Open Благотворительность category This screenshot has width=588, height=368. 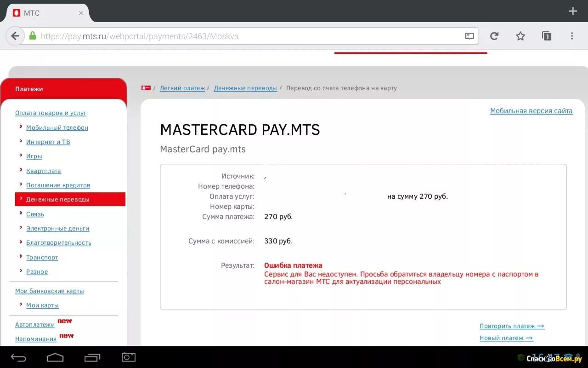[59, 242]
